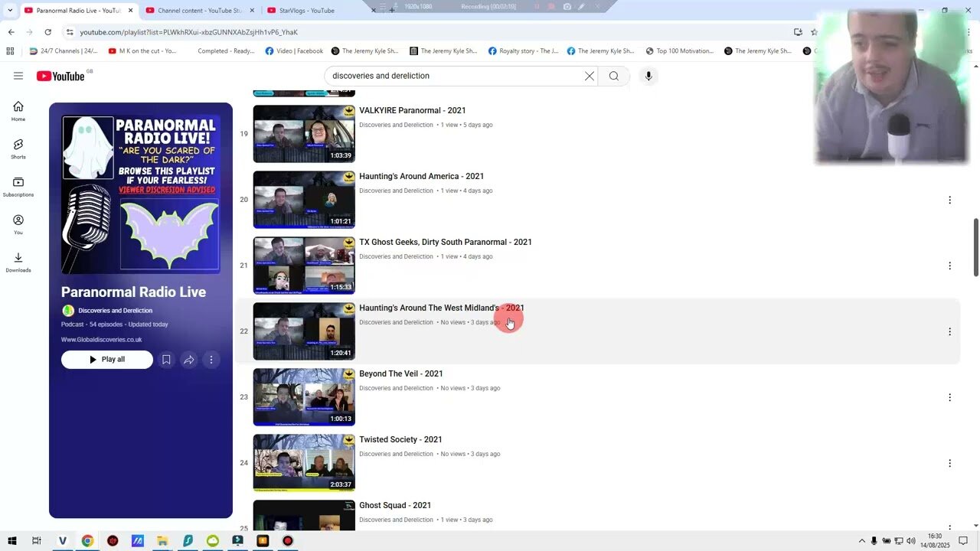Image resolution: width=980 pixels, height=551 pixels.
Task: Open the Windows notification center
Action: click(963, 541)
